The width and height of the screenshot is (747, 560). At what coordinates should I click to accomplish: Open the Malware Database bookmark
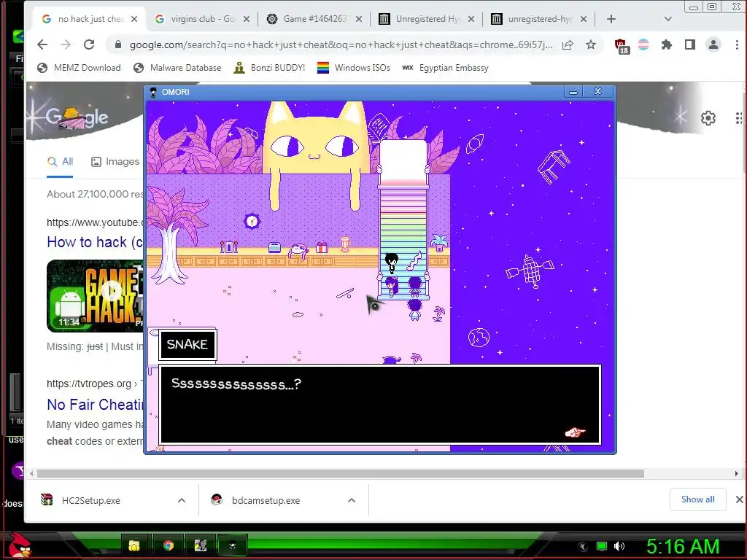pos(177,68)
